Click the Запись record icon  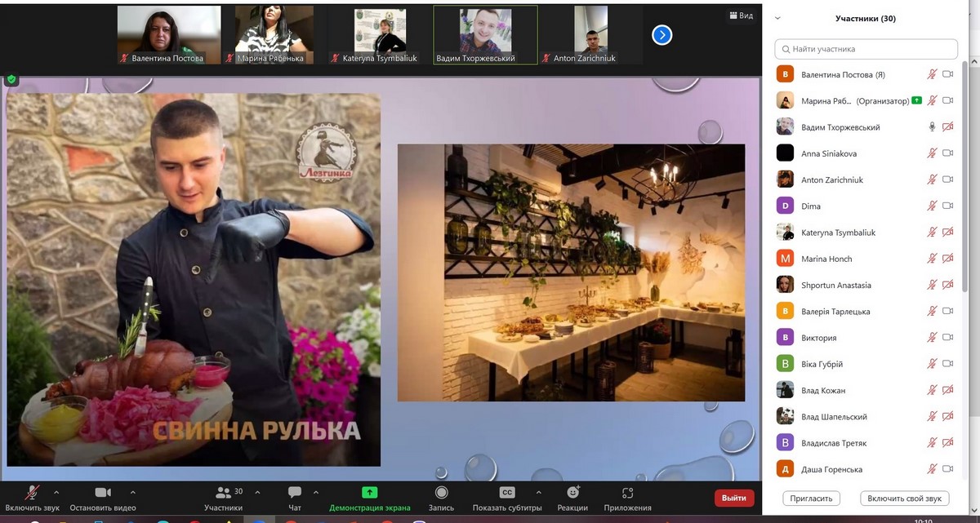pyautogui.click(x=441, y=493)
